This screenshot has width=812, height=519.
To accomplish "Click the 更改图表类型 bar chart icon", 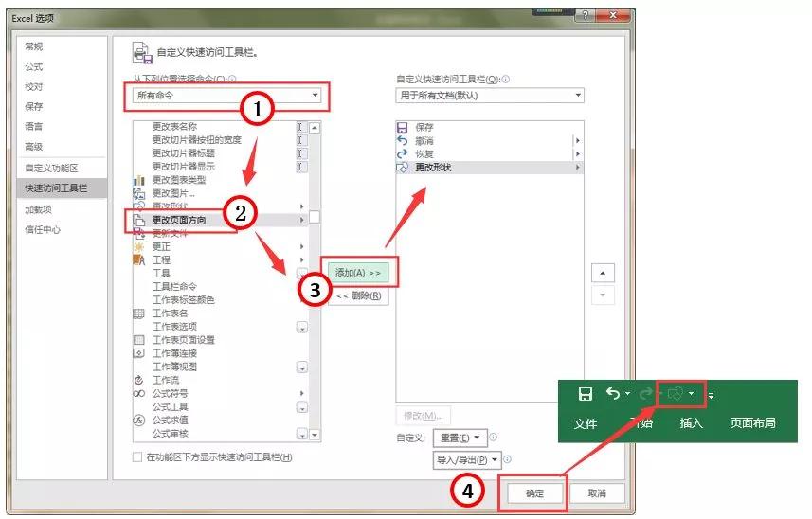I will pos(138,180).
